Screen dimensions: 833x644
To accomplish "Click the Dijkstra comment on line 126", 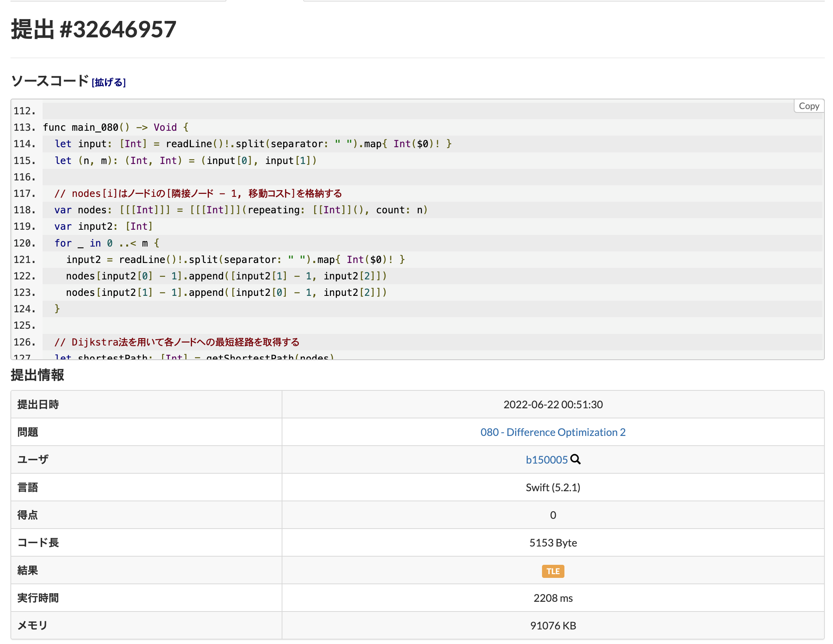I will coord(177,342).
